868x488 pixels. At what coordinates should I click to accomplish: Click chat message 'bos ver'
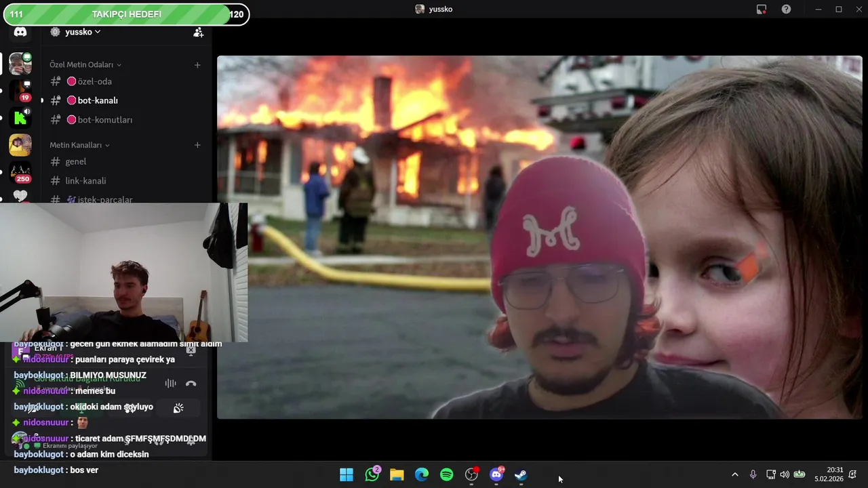[84, 470]
